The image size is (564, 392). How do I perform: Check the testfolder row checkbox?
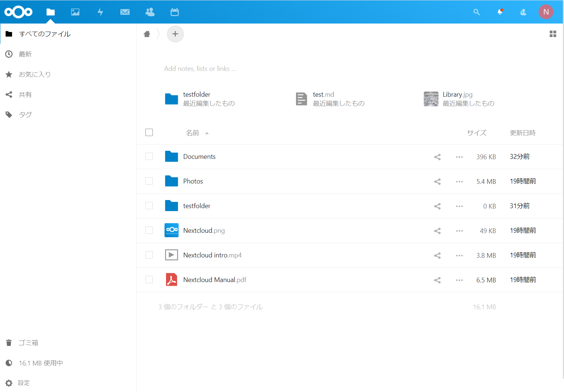point(149,206)
